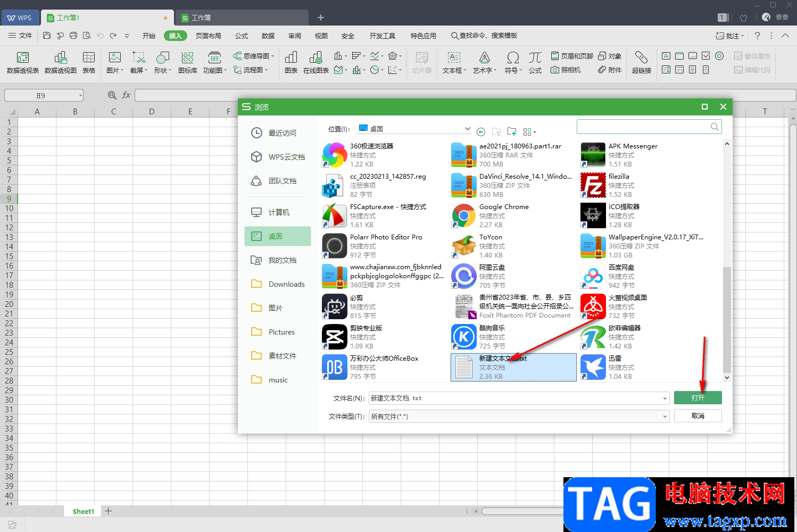The width and height of the screenshot is (797, 532).
Task: Select the filezilla shortcut file
Action: pyautogui.click(x=642, y=185)
